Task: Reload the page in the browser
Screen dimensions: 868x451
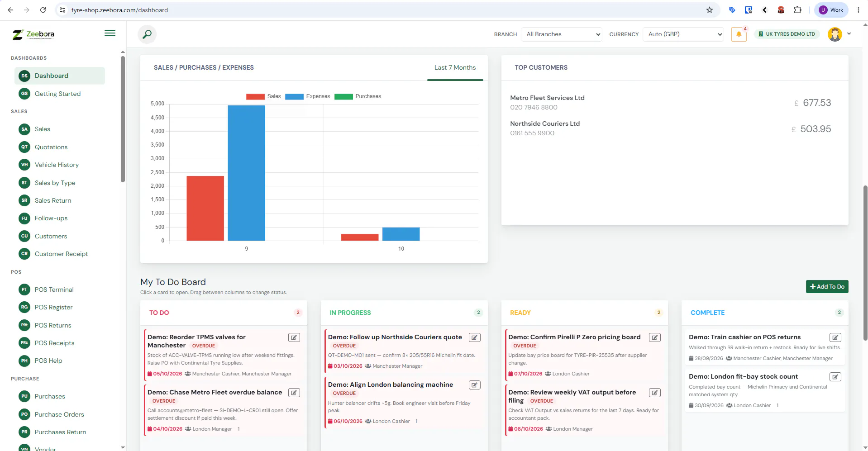Action: point(43,10)
